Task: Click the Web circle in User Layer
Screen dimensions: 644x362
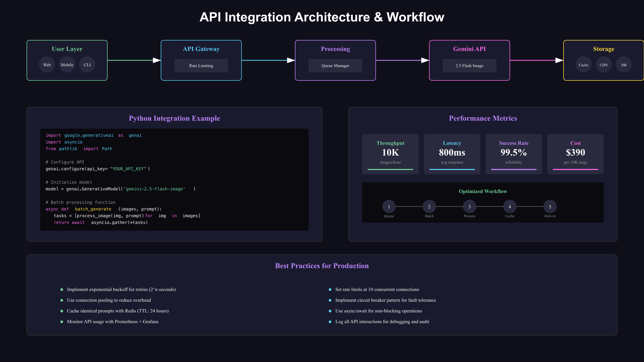Action: tap(47, 65)
